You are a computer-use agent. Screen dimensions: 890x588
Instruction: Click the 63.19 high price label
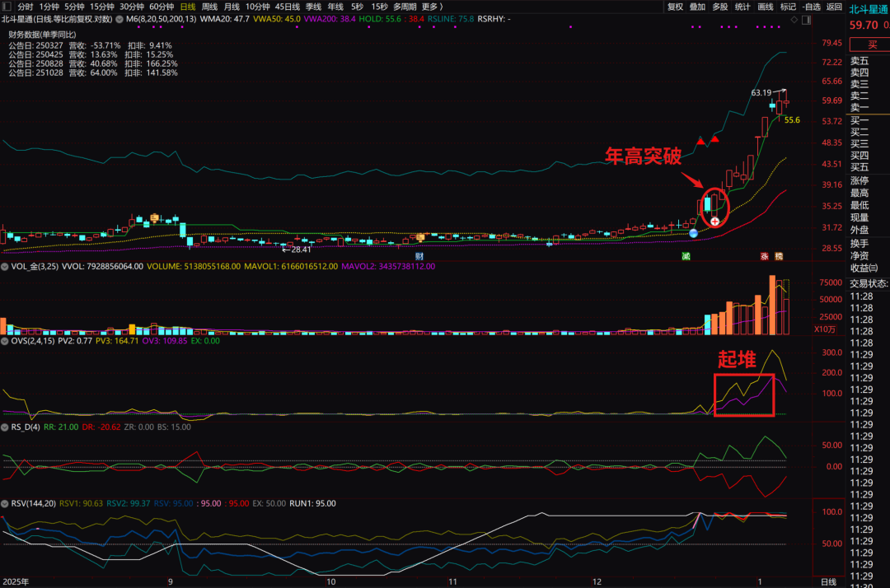[x=761, y=92]
